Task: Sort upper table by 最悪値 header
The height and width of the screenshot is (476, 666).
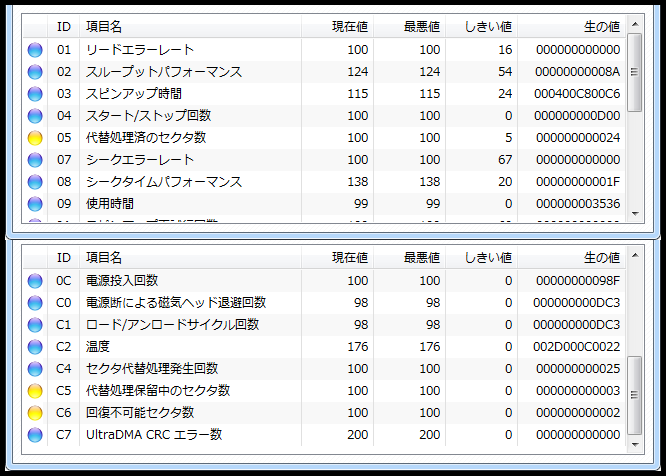Action: click(x=409, y=27)
